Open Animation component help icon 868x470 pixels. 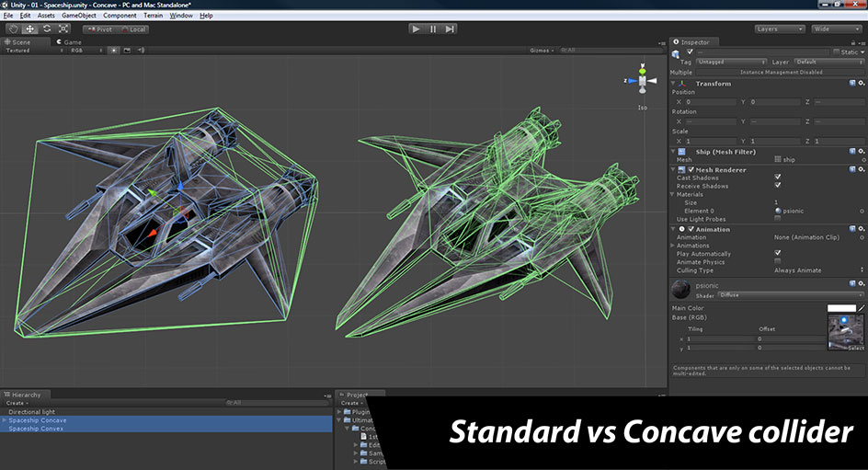(852, 229)
